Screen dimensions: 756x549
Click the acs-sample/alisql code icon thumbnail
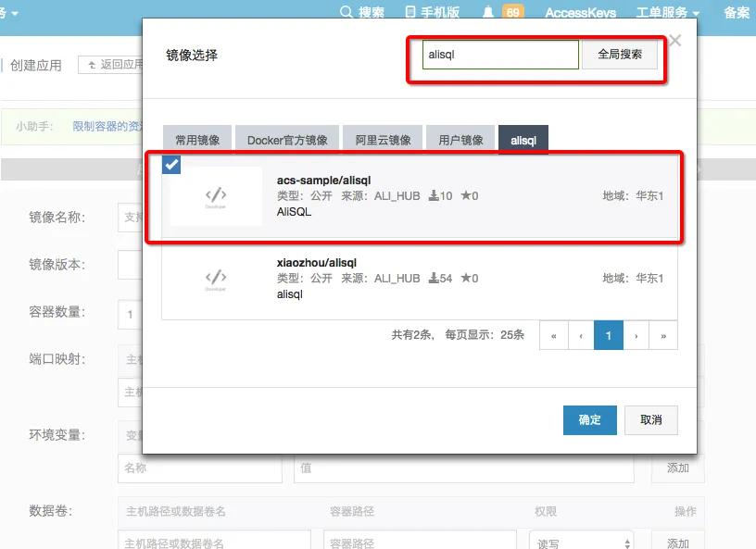tap(216, 196)
